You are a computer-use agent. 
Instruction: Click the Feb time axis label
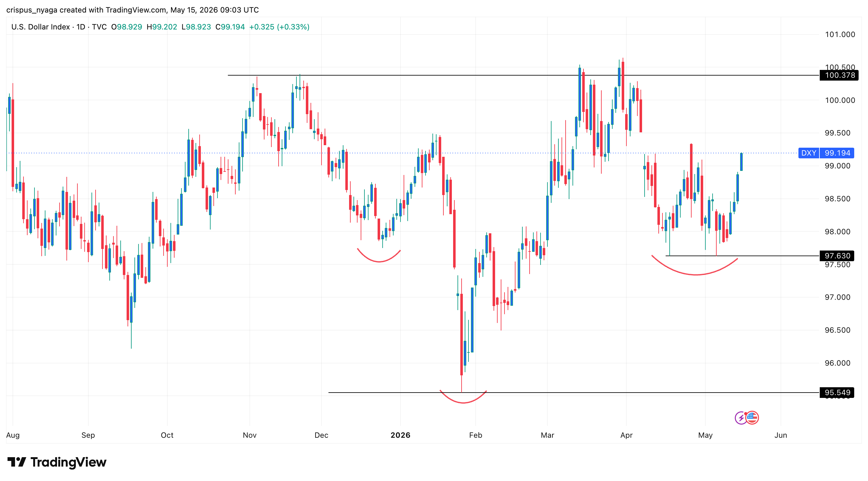point(475,435)
